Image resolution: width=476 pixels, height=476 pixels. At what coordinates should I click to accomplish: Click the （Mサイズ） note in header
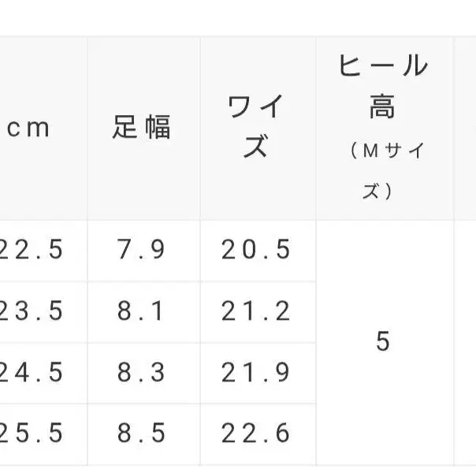coord(383,170)
